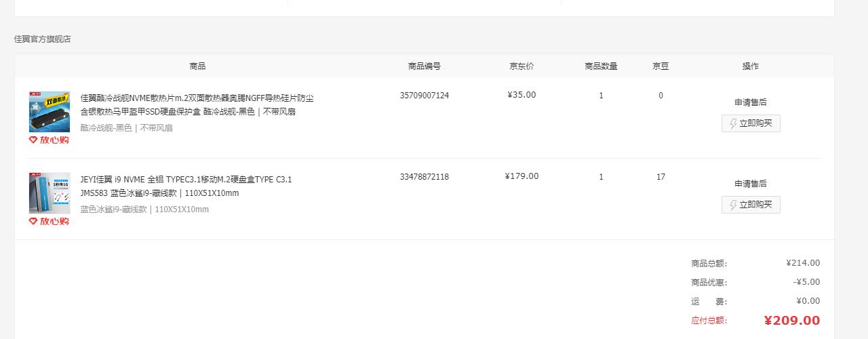
Task: Click the NVME heatsink product thumbnail
Action: [50, 112]
